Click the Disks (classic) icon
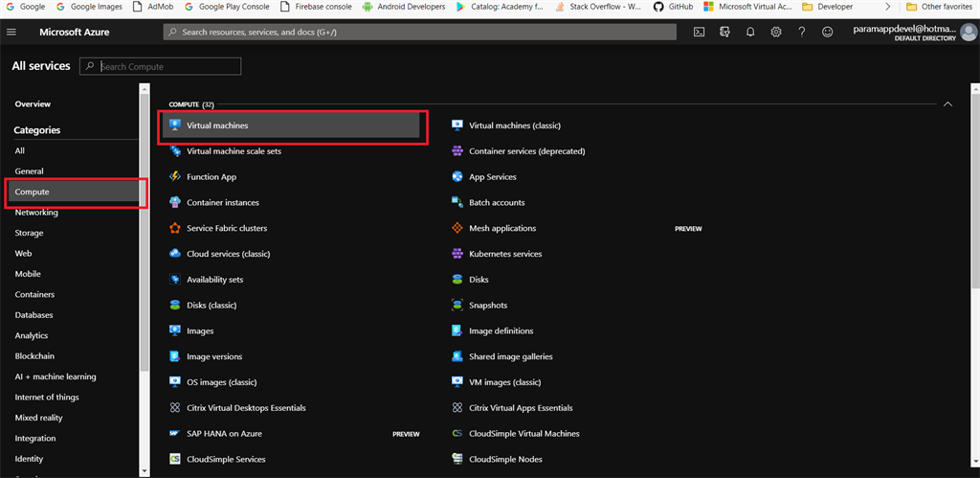 pyautogui.click(x=175, y=305)
